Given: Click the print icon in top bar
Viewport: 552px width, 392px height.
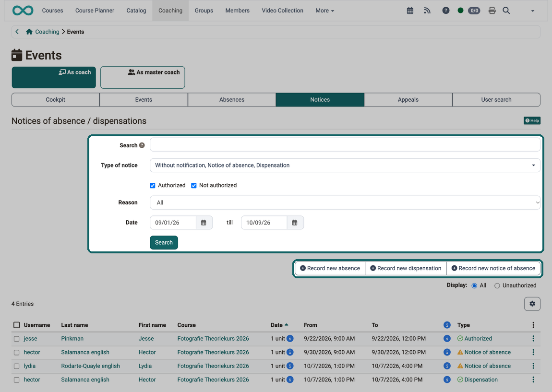Looking at the screenshot, I should [x=492, y=11].
